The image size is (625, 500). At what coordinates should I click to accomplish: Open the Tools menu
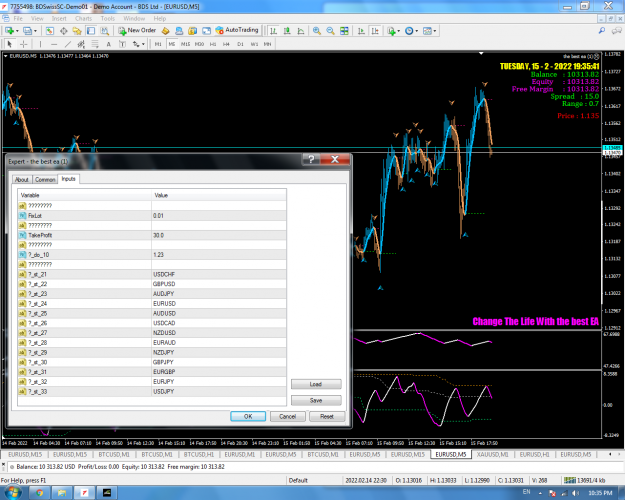coord(108,18)
